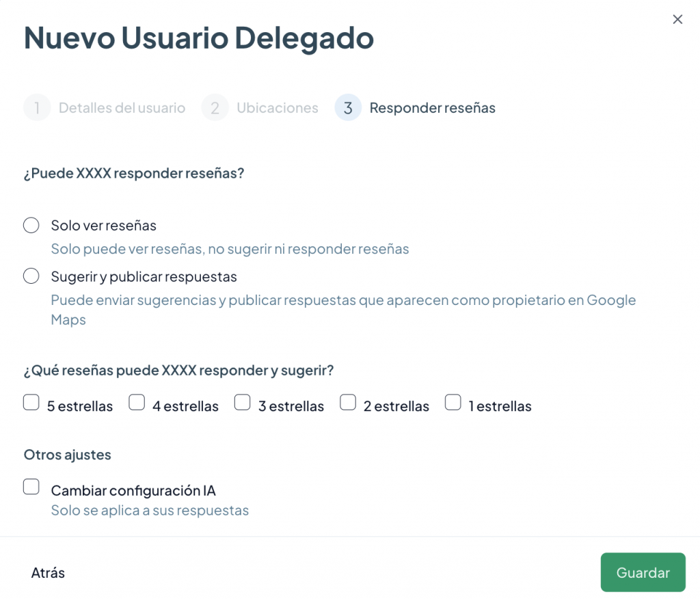Close the Nuevo Usuario Delegado dialog
Image resolution: width=700 pixels, height=599 pixels.
click(x=677, y=19)
